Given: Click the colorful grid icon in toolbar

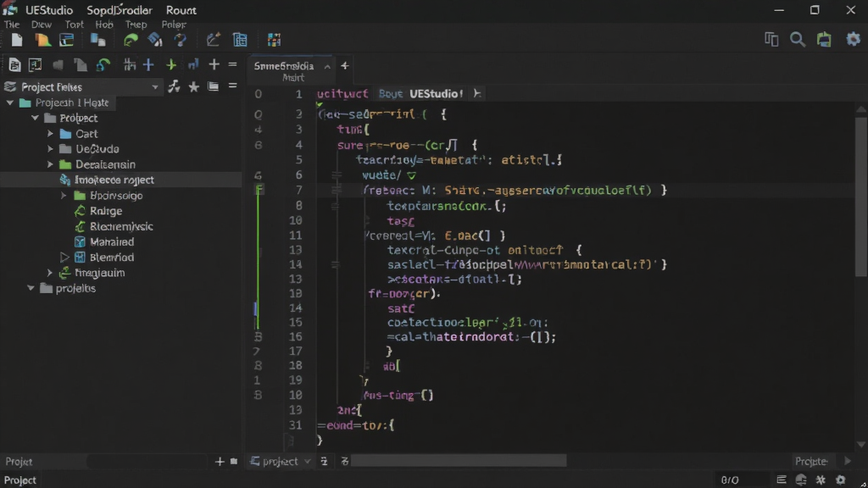Looking at the screenshot, I should (x=274, y=40).
